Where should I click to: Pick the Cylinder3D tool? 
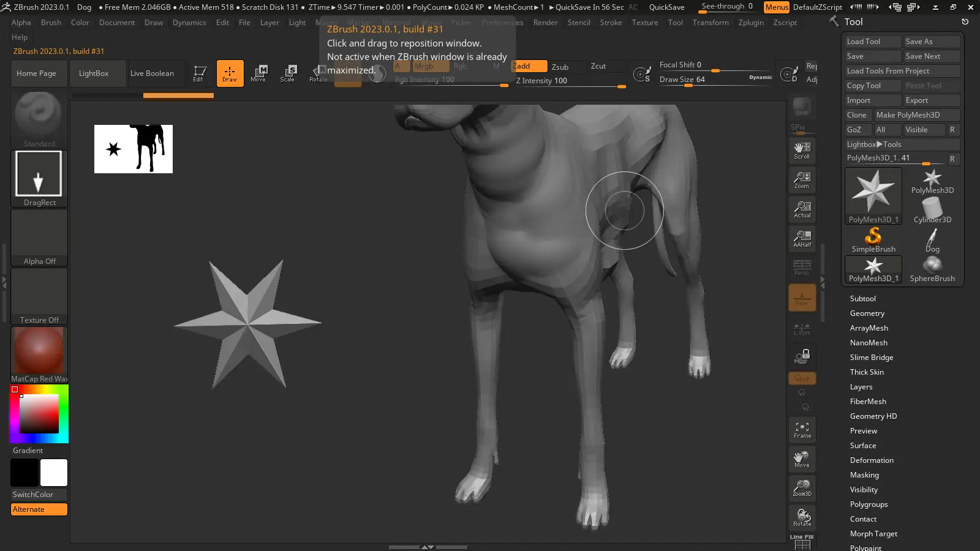[932, 210]
